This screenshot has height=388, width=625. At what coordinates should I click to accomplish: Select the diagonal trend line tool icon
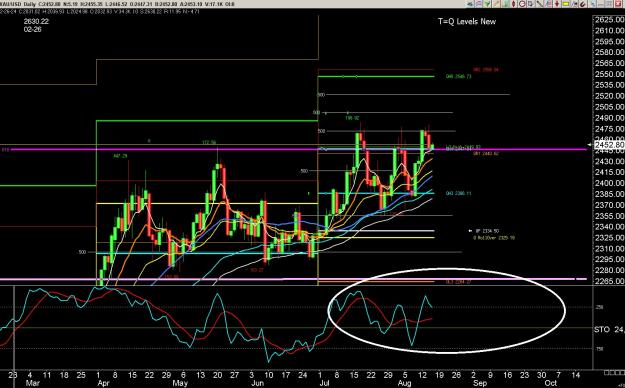539,4
